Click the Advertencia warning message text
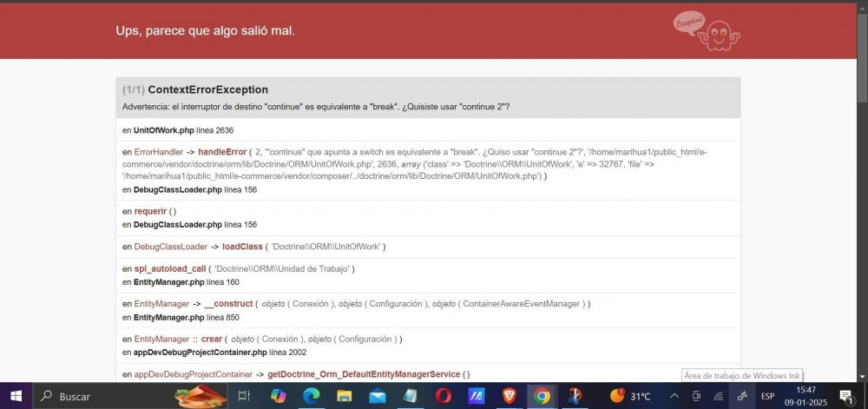Screen dimensions: 868x409 316,107
